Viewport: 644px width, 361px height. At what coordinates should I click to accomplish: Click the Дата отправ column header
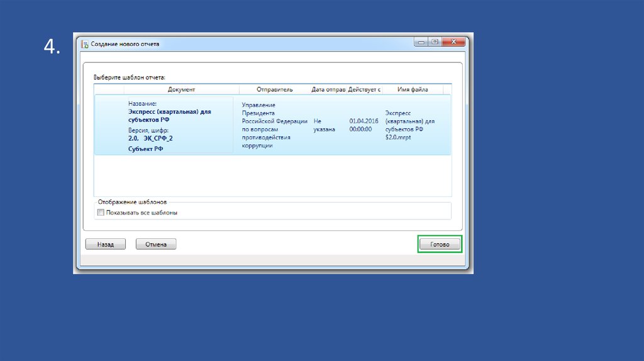pos(328,89)
